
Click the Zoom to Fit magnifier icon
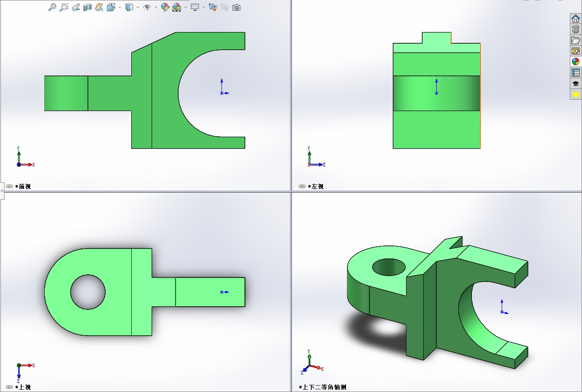[52, 7]
